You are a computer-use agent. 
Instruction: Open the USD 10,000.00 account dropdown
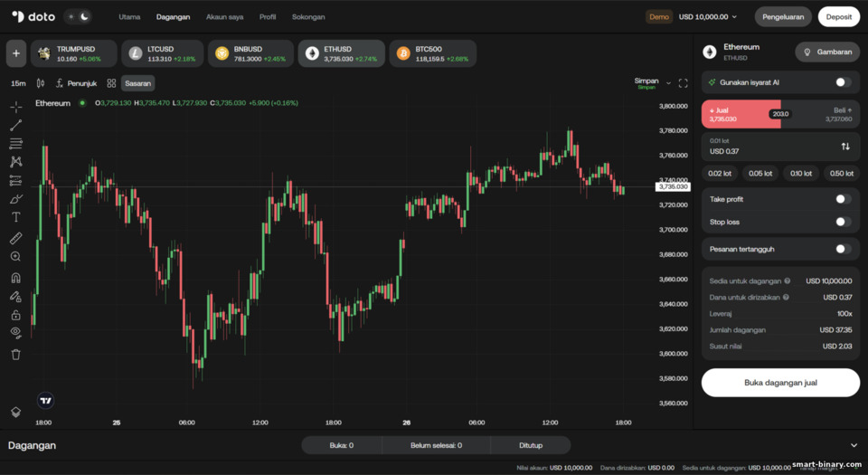tap(708, 16)
